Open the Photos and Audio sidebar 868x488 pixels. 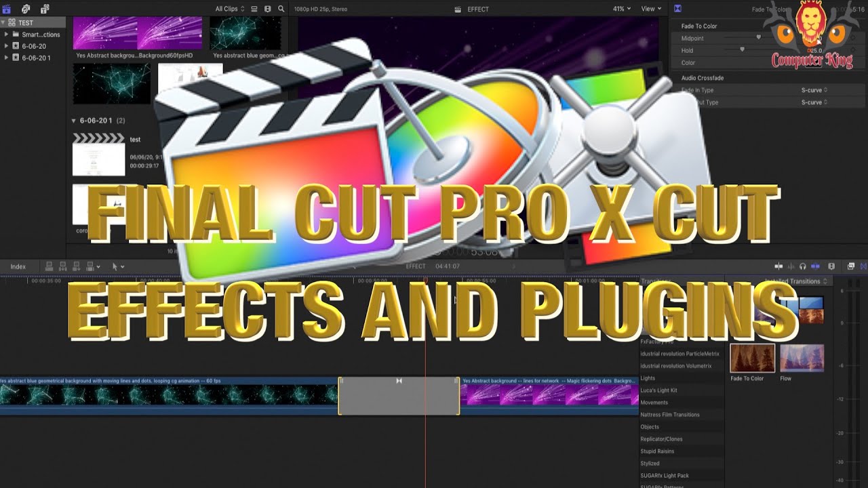(26, 9)
